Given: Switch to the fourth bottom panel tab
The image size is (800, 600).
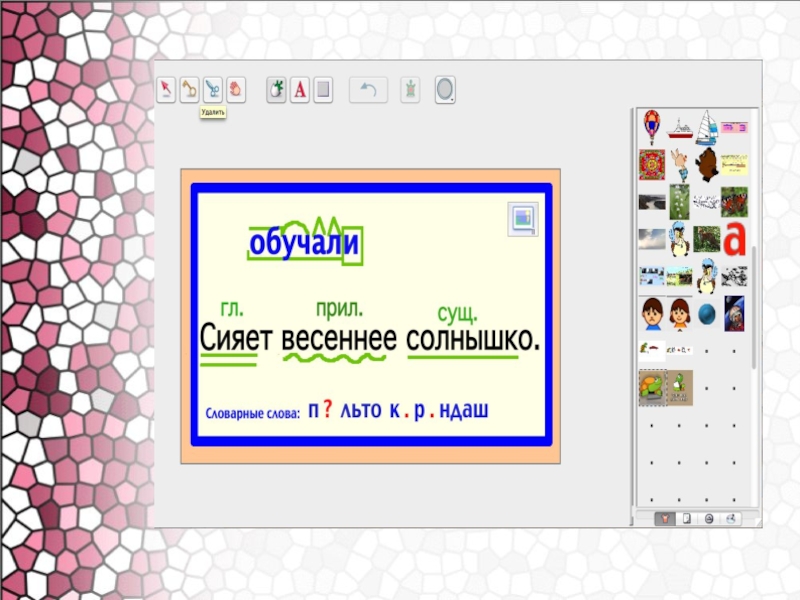Looking at the screenshot, I should tap(731, 519).
